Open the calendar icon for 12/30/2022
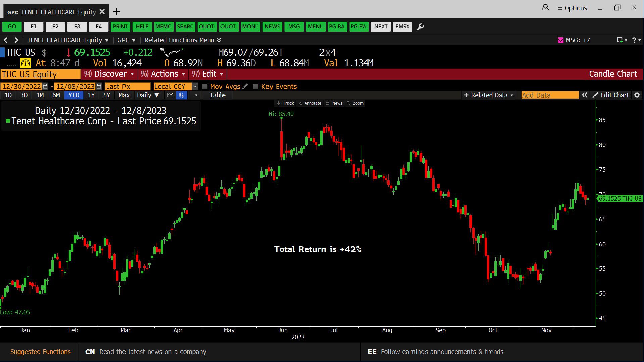Screen dimensions: 644x362 pyautogui.click(x=45, y=86)
